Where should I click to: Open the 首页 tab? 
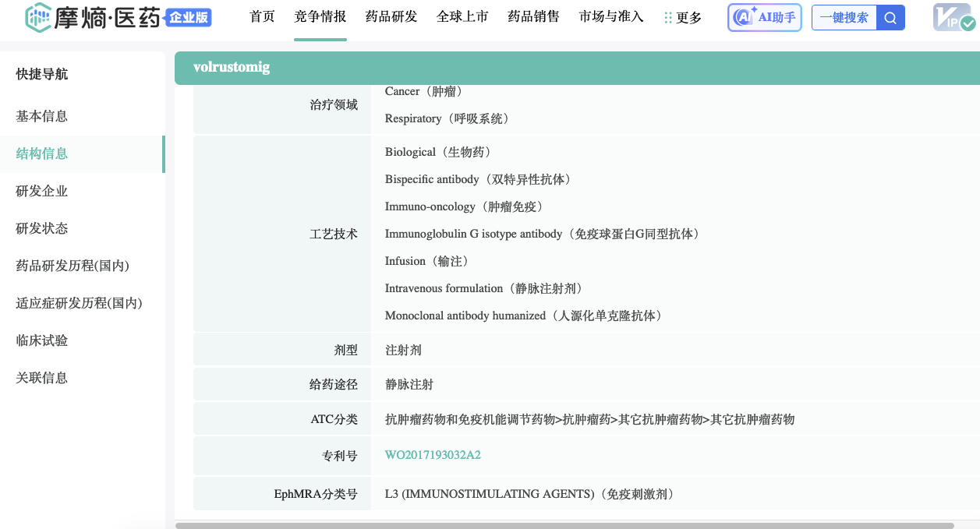pyautogui.click(x=262, y=16)
